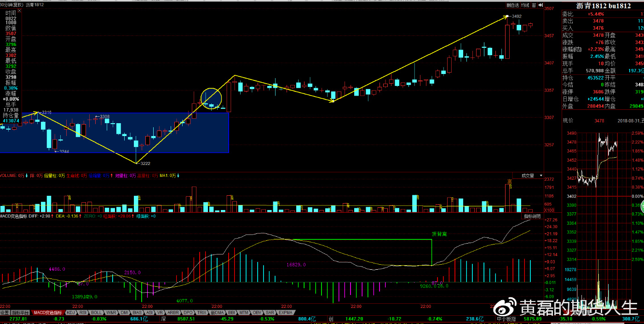This screenshot has height=324, width=644.
Task: Switch to the EXPMA indicator tab
Action: 286,313
